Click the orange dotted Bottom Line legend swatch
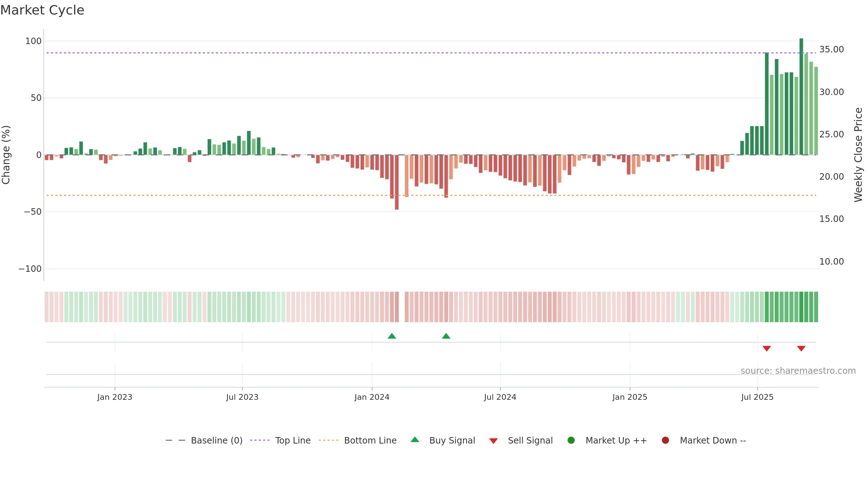 328,440
